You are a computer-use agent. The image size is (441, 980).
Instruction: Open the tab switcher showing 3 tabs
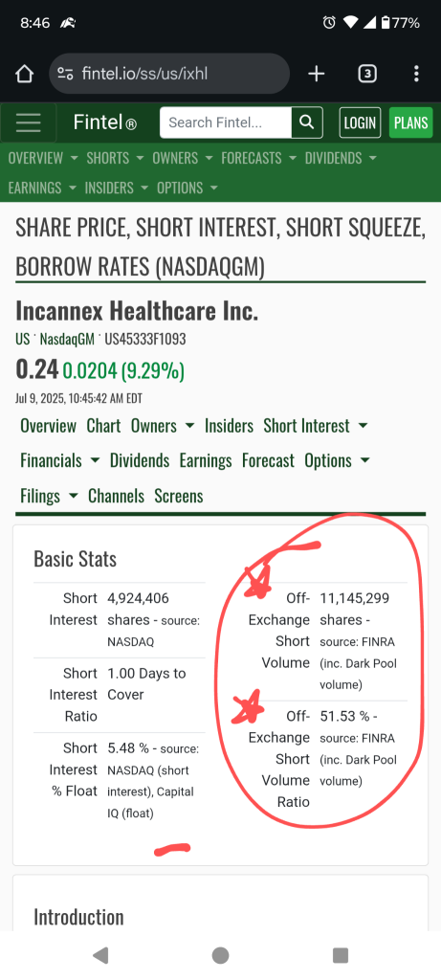[367, 75]
